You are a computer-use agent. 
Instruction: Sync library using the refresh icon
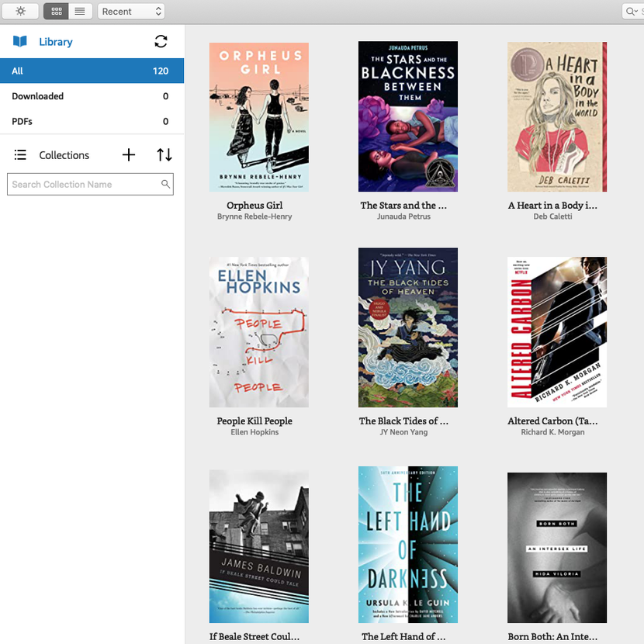click(161, 41)
